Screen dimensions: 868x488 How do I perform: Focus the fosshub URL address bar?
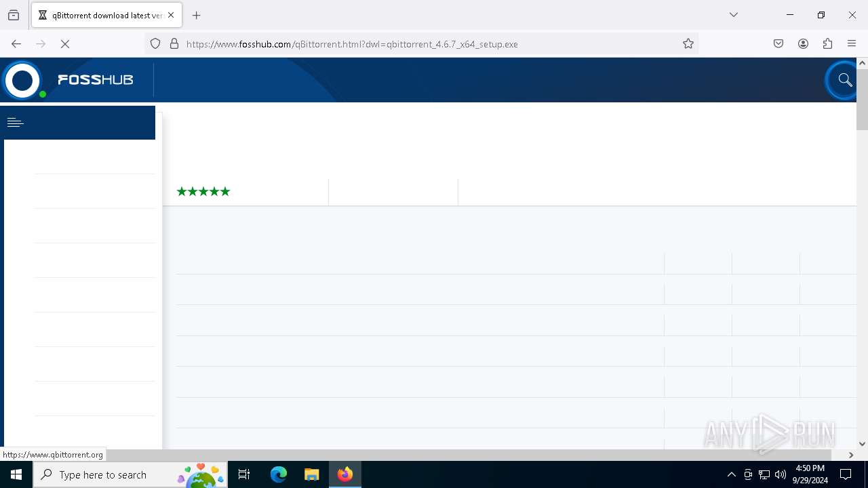[x=420, y=44]
